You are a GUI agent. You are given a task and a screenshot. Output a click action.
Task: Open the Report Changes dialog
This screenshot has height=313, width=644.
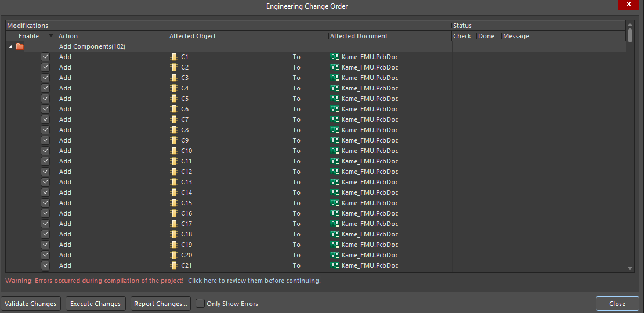[161, 304]
